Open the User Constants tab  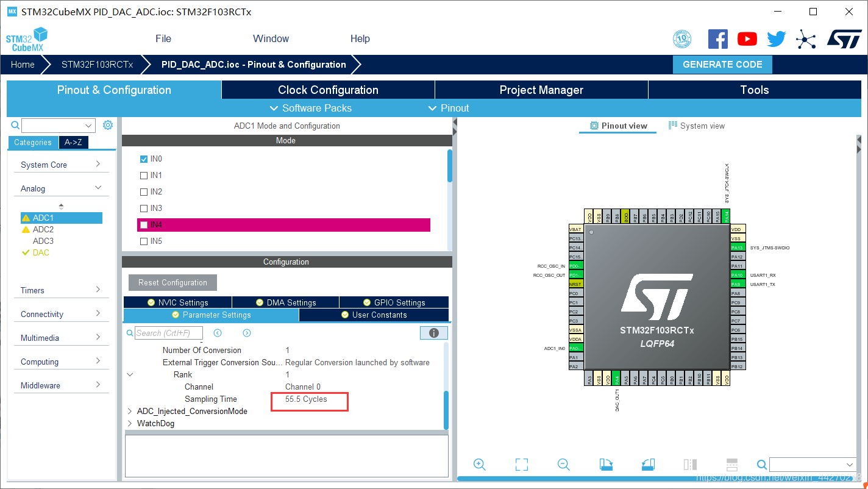[374, 315]
